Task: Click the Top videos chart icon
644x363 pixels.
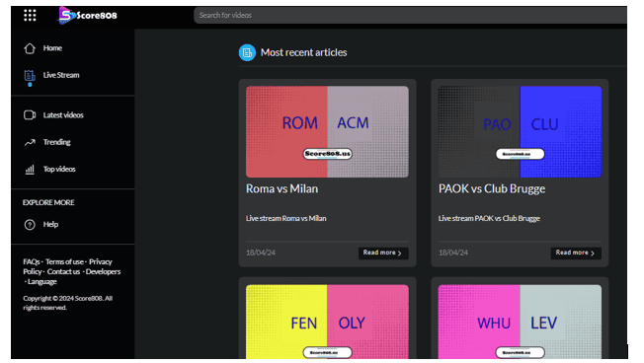Action: tap(30, 170)
